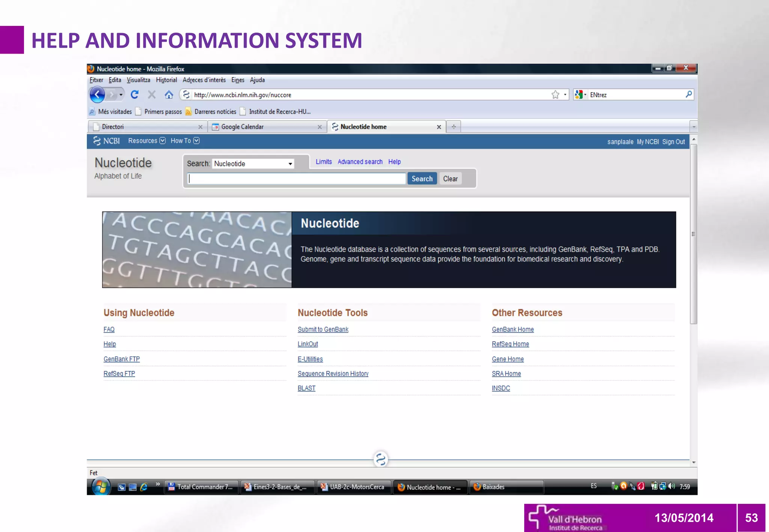Open Submit to GenBank link
Viewport: 769px width, 532px height.
point(323,329)
